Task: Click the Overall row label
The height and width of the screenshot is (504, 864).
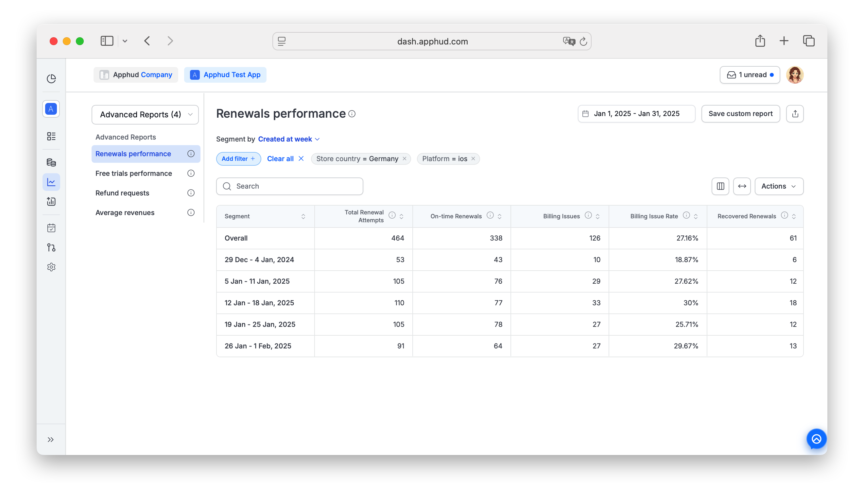Action: (x=236, y=238)
